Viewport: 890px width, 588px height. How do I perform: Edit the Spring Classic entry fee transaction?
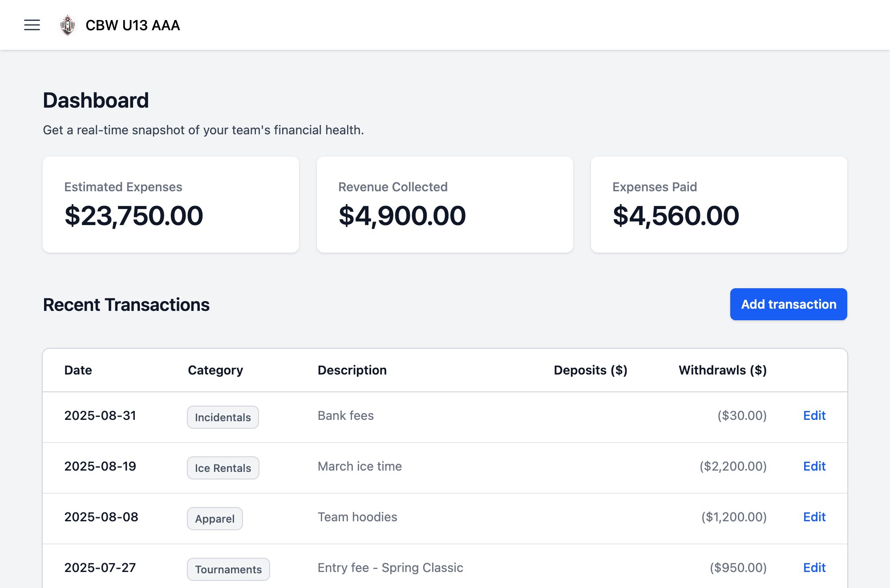point(814,568)
